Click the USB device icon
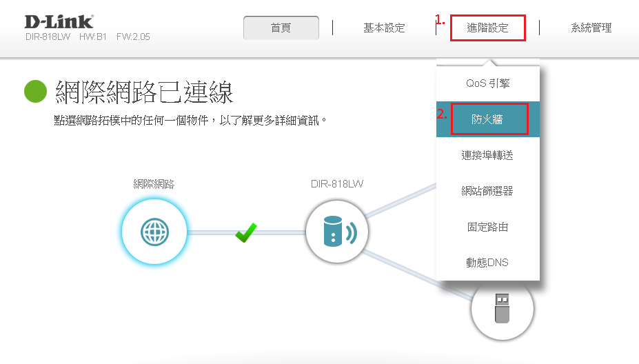Viewport: 639px width, 364px height. click(x=502, y=308)
